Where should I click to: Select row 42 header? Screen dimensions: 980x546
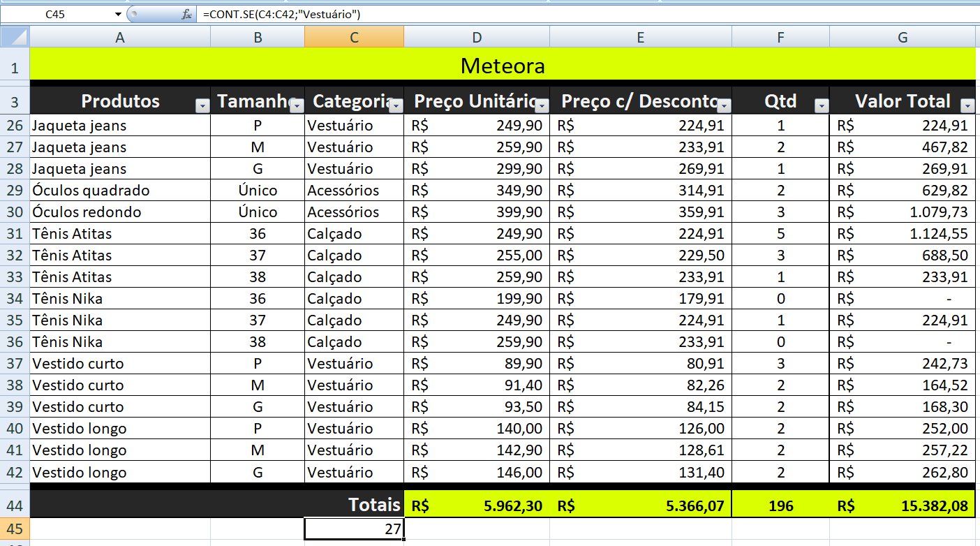pyautogui.click(x=15, y=472)
